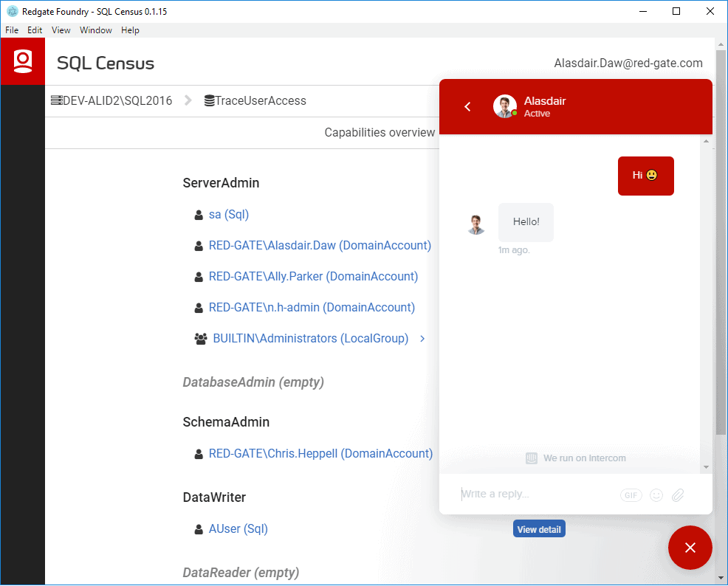This screenshot has height=586, width=728.
Task: Open RED-GATE\n.h-admin (DomainAccount) link
Action: pyautogui.click(x=312, y=308)
